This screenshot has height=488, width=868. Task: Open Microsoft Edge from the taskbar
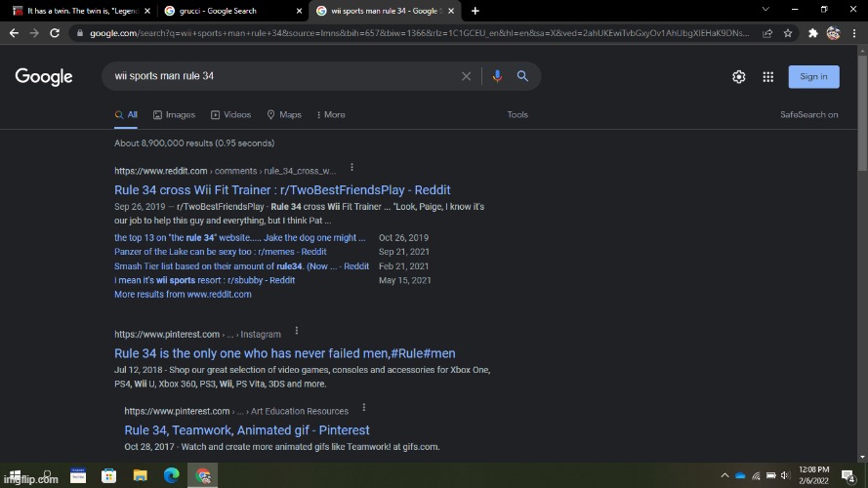(x=172, y=476)
